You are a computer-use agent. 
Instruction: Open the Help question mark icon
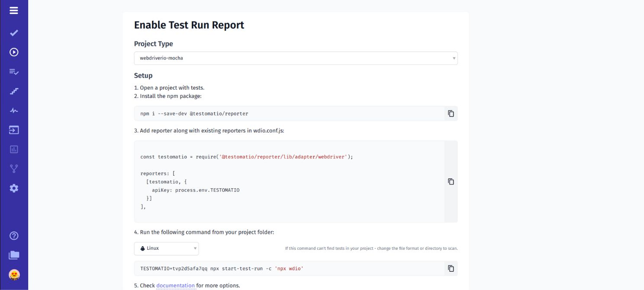tap(14, 236)
